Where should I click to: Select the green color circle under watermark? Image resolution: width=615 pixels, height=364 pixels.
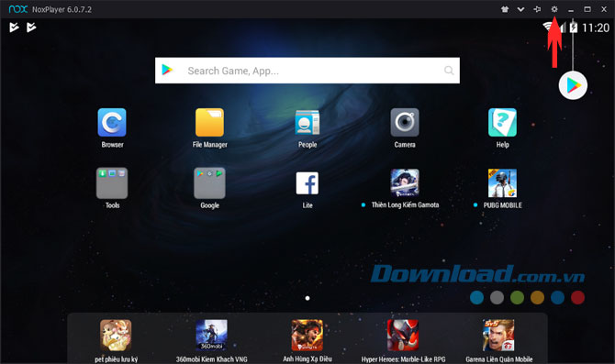coord(517,298)
